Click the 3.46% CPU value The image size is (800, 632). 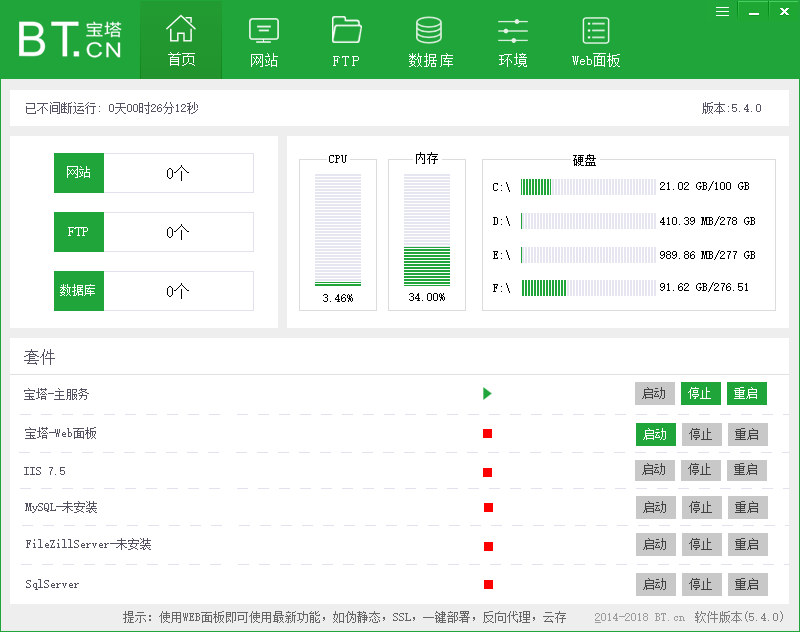tap(338, 298)
